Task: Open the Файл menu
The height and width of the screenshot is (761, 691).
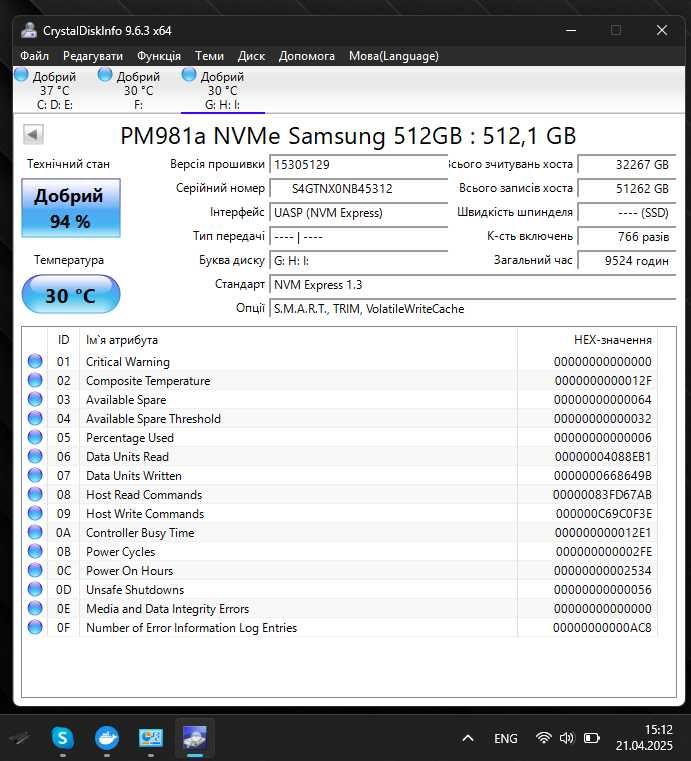Action: tap(34, 56)
